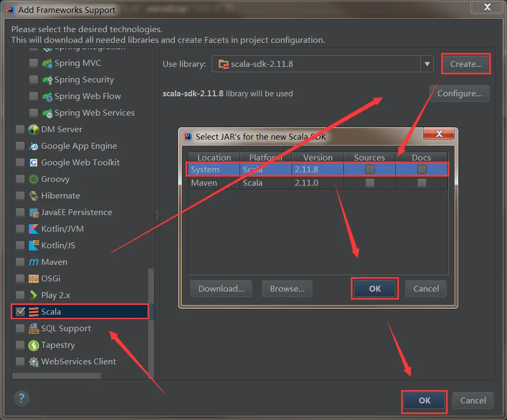This screenshot has height=420, width=507.
Task: Select the Google Web Toolkit label
Action: pos(80,163)
